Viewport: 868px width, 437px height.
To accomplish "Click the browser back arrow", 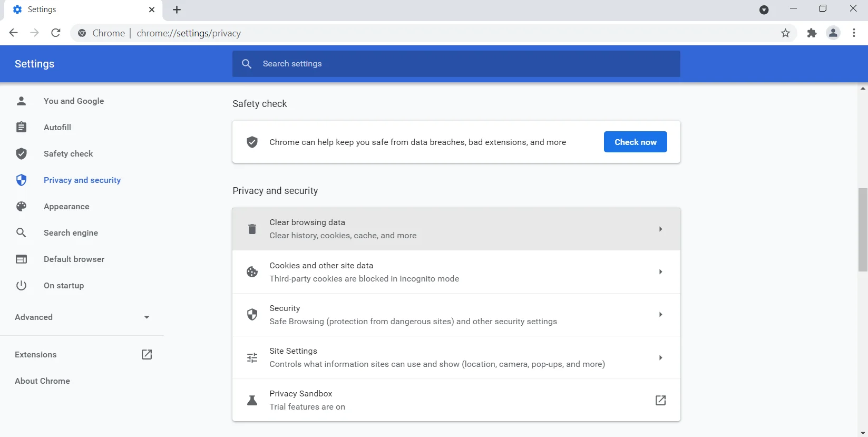I will pyautogui.click(x=14, y=33).
